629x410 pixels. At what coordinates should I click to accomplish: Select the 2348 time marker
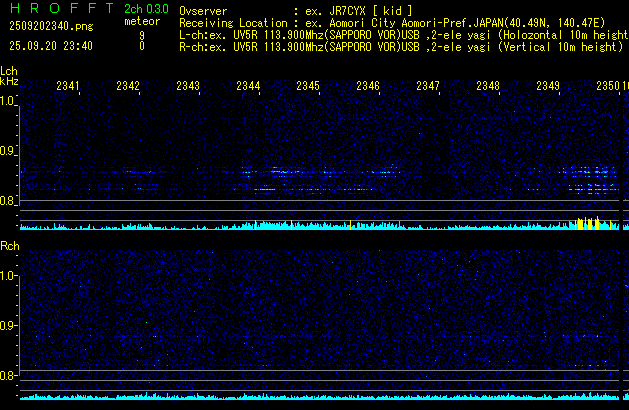click(488, 87)
